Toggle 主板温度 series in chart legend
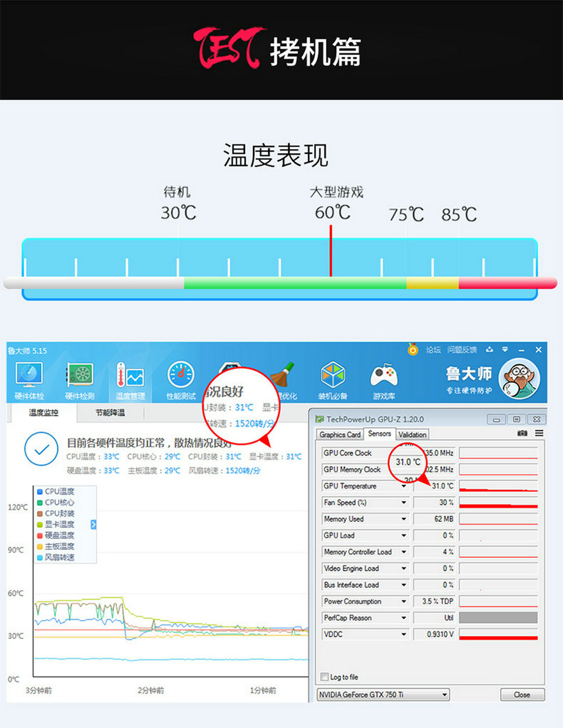This screenshot has width=563, height=728. (x=55, y=546)
